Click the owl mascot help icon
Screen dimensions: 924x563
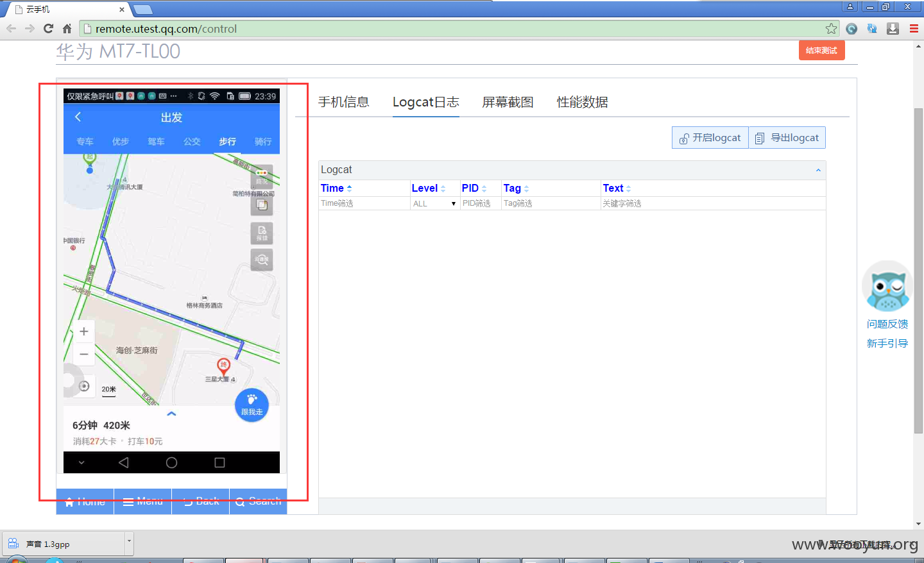point(887,287)
